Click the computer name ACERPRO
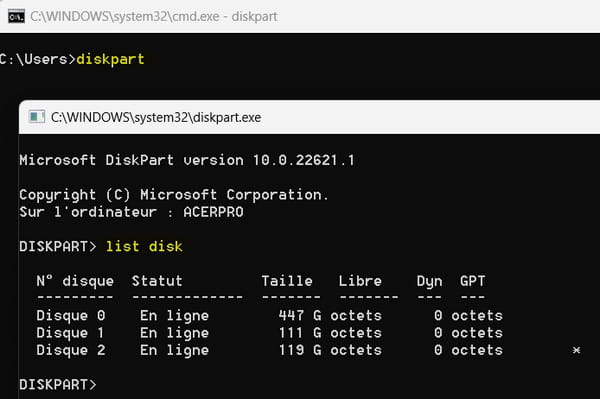 pyautogui.click(x=214, y=212)
